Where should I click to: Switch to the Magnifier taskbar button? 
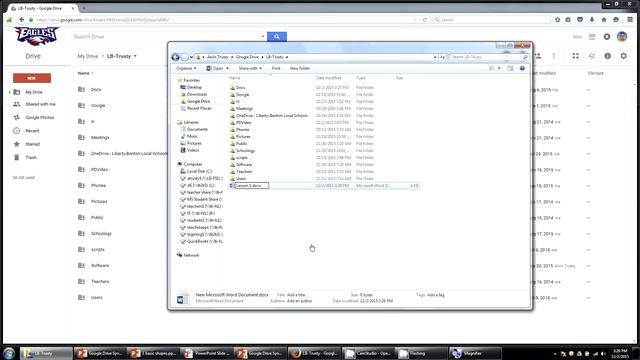pyautogui.click(x=476, y=353)
